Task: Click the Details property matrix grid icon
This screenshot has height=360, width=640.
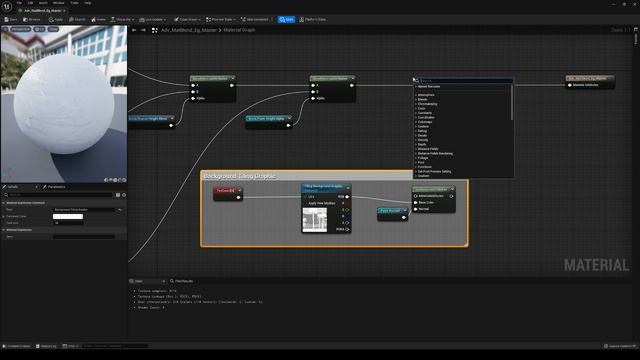Action: (x=118, y=195)
